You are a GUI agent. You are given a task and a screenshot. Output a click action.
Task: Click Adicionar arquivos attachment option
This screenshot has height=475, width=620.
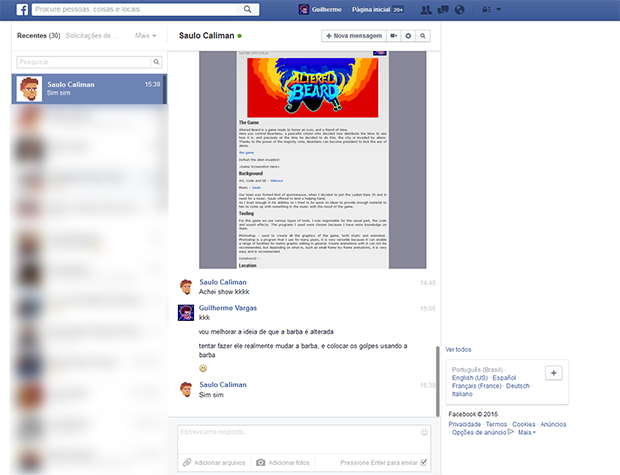point(214,463)
